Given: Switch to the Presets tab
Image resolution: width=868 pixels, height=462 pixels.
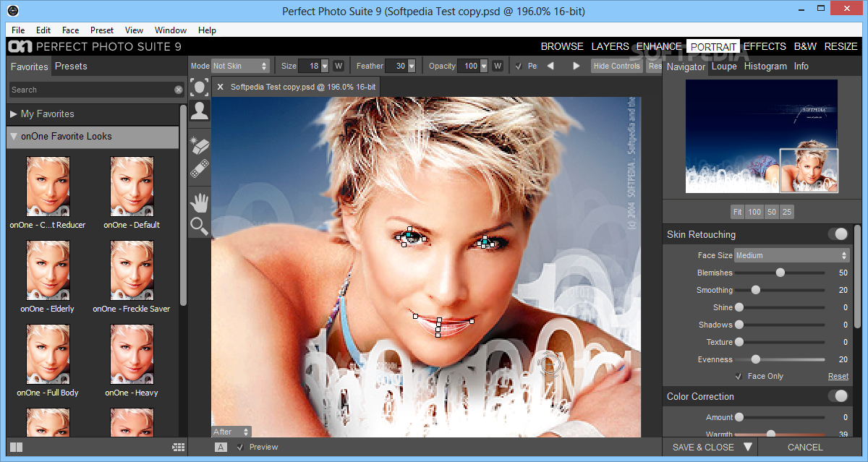Looking at the screenshot, I should click(x=71, y=66).
